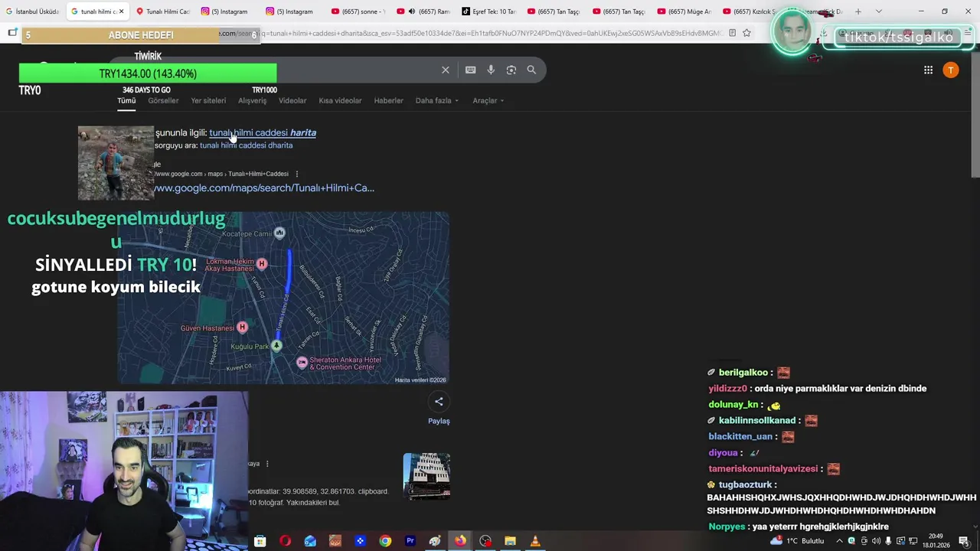The width and height of the screenshot is (980, 551).
Task: Search instead for 'tunalı hilmi caddesi dharita'
Action: 246,145
